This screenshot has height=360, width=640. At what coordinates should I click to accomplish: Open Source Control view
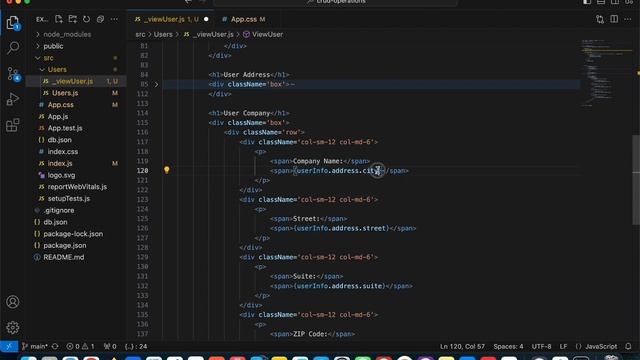(13, 74)
